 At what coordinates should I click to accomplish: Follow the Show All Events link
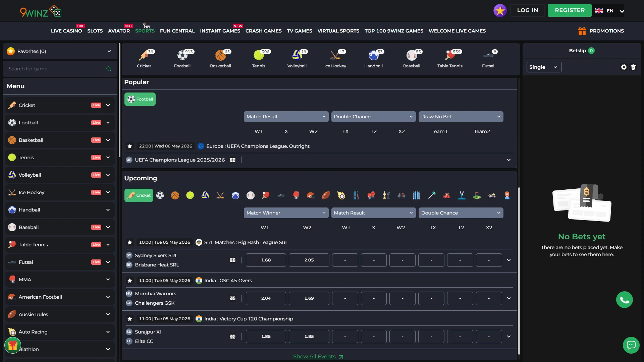click(x=318, y=357)
